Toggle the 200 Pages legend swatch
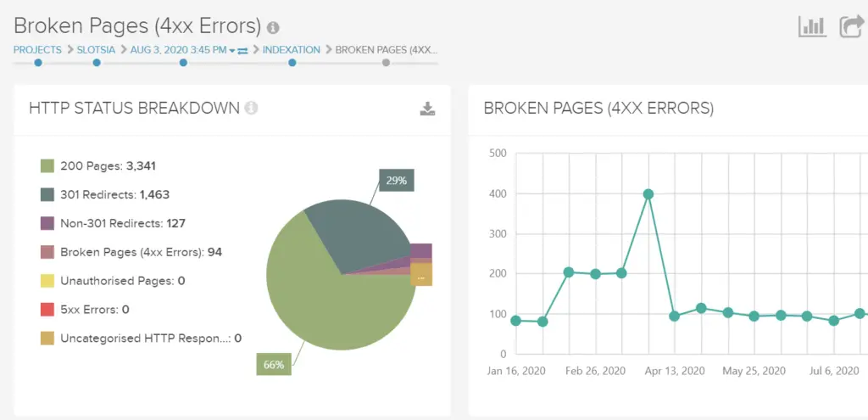Viewport: 868px width, 420px height. point(47,165)
